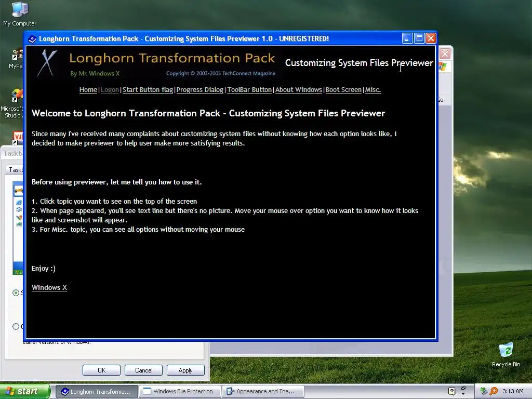View the Progress Dialog previews
The image size is (532, 399).
pos(200,89)
